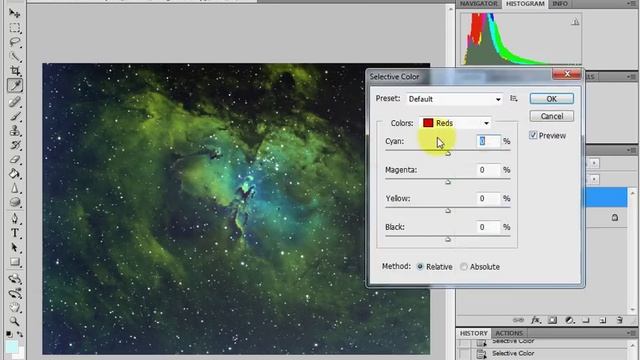Select the Zoom tool
The height and width of the screenshot is (360, 640).
[15, 321]
